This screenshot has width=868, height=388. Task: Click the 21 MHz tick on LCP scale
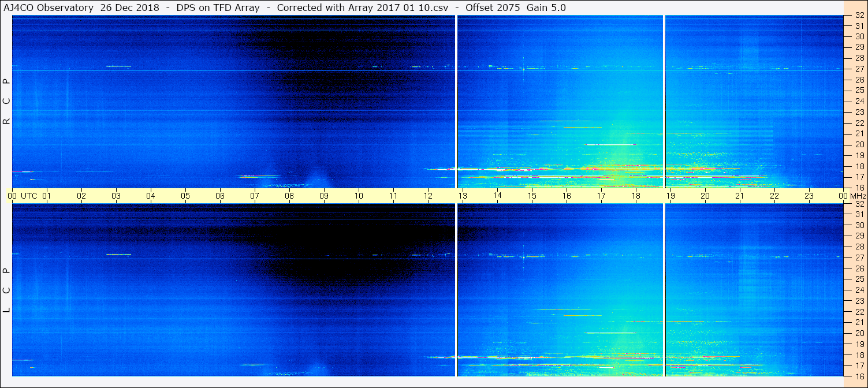[859, 322]
